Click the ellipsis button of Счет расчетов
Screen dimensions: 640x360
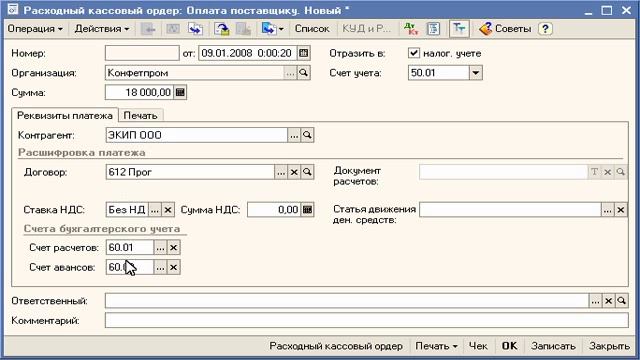click(160, 247)
